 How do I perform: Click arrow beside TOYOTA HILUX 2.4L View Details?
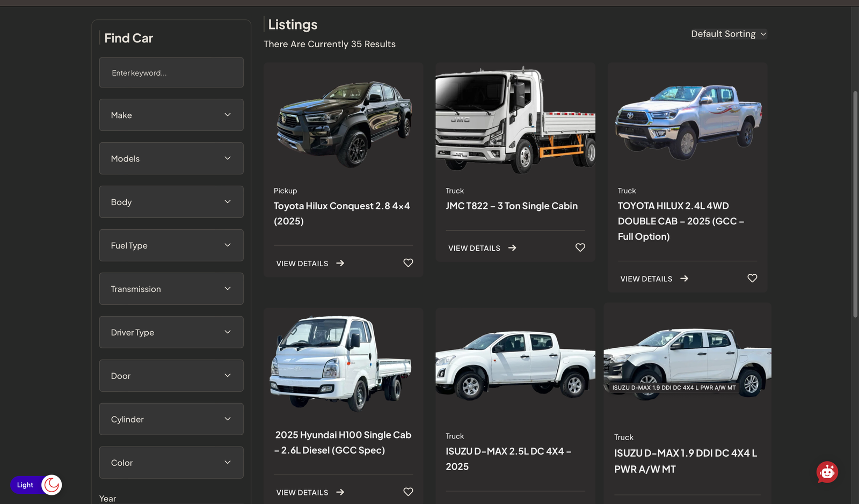tap(684, 279)
